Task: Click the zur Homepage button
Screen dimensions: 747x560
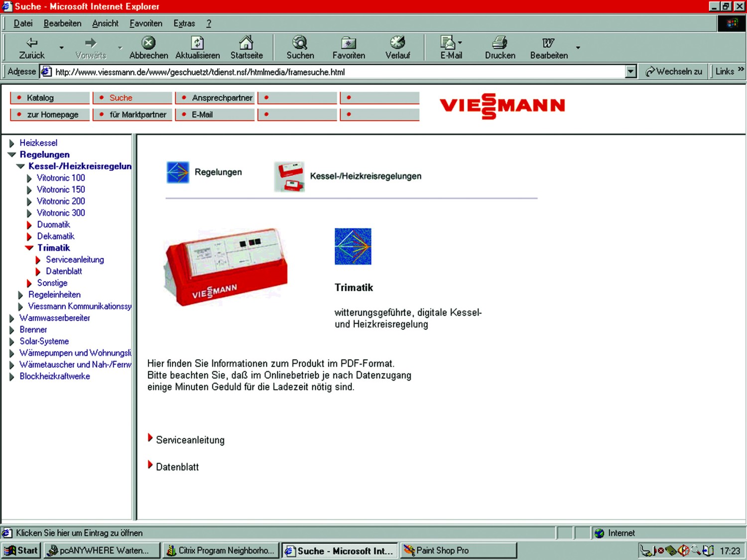Action: click(50, 114)
